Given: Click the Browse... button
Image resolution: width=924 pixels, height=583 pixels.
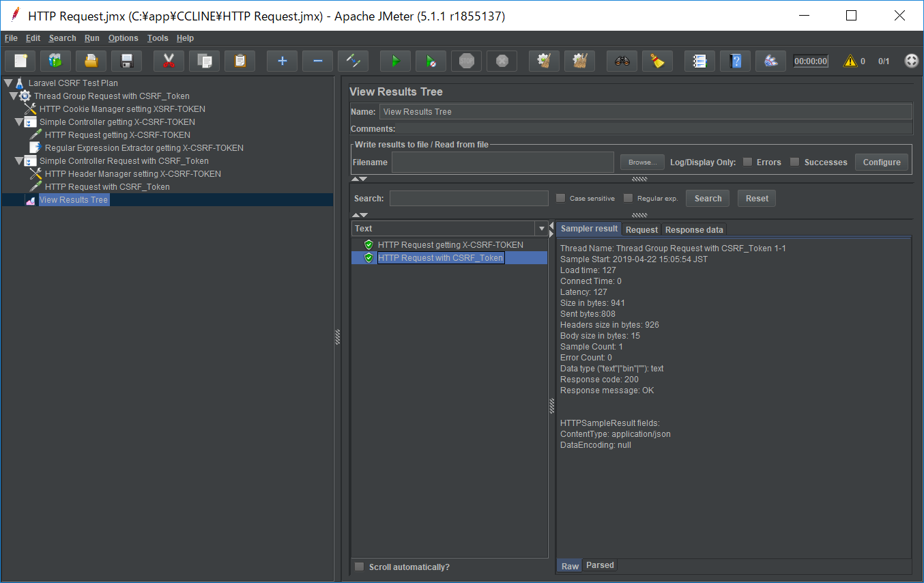Looking at the screenshot, I should coord(642,162).
